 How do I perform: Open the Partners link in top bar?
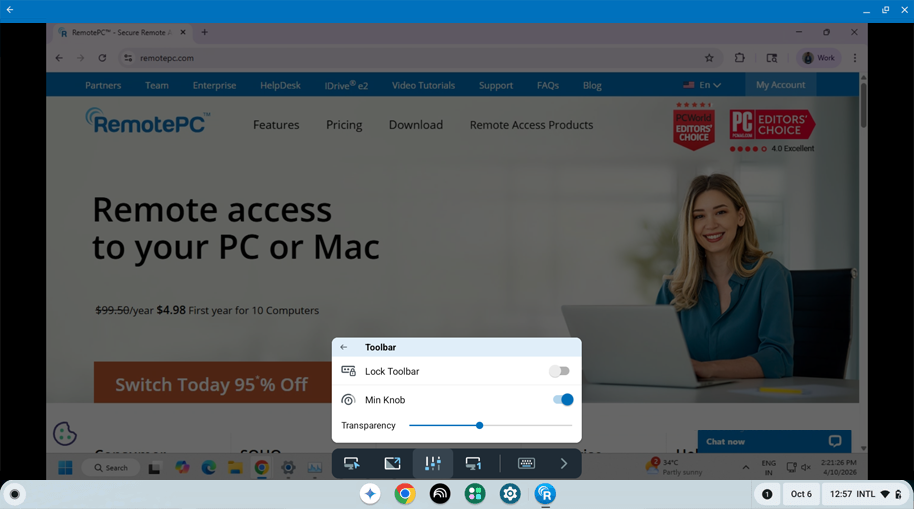pos(103,85)
